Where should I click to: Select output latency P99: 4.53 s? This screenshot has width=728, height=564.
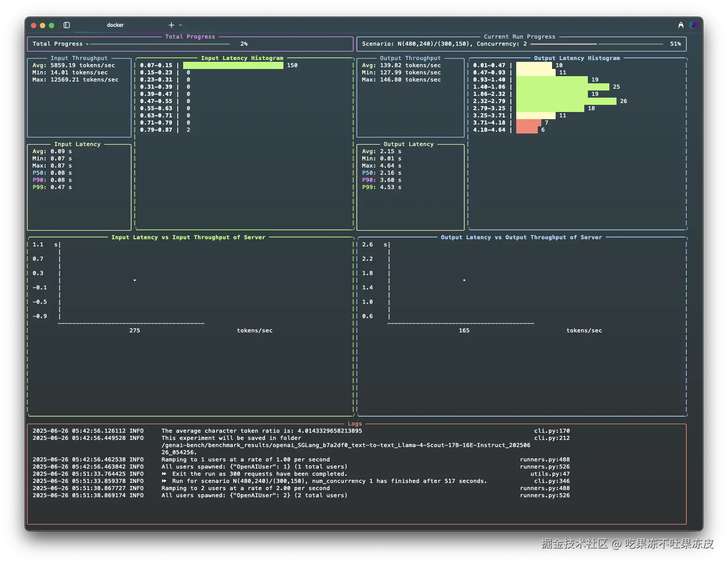point(382,187)
